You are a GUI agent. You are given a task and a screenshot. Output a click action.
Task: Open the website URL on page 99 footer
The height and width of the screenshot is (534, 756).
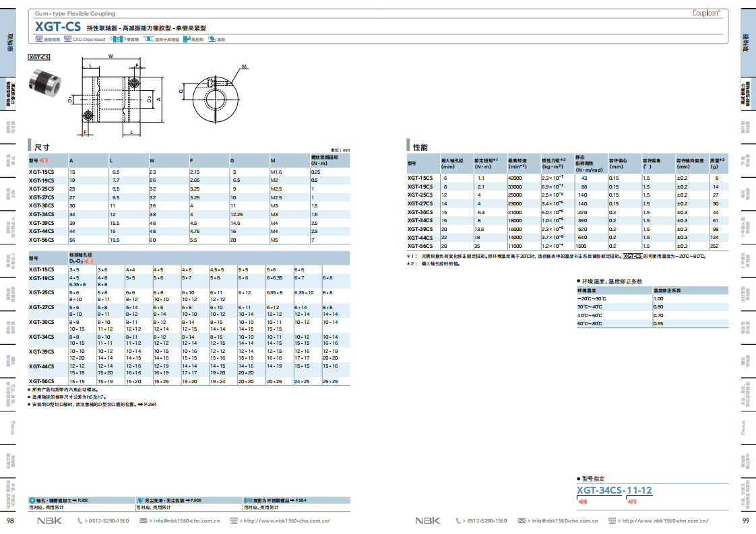coord(665,521)
